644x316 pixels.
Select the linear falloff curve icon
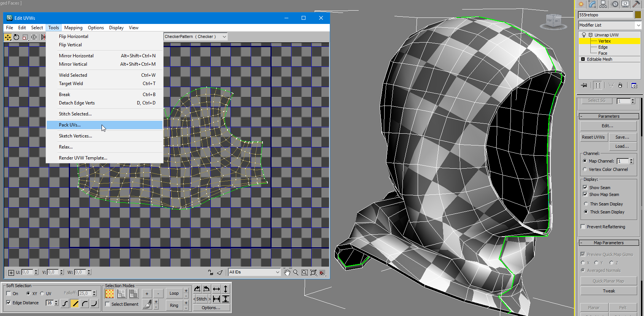click(75, 303)
